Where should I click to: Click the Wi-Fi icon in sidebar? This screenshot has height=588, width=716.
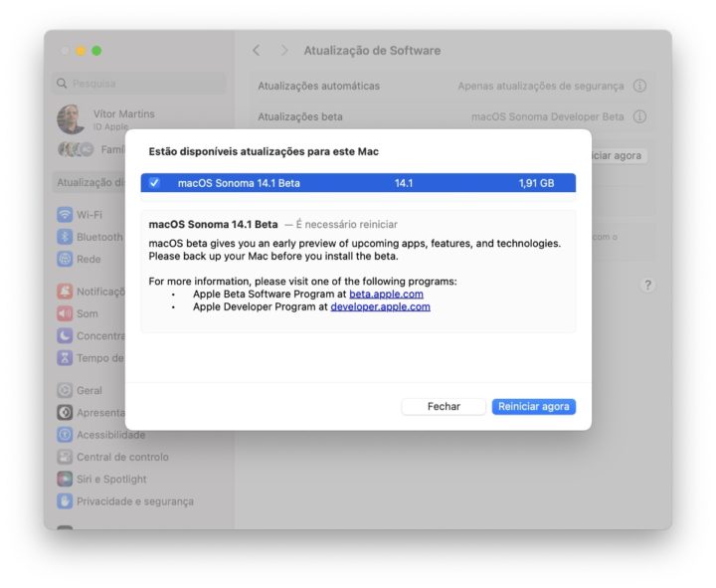coord(65,214)
